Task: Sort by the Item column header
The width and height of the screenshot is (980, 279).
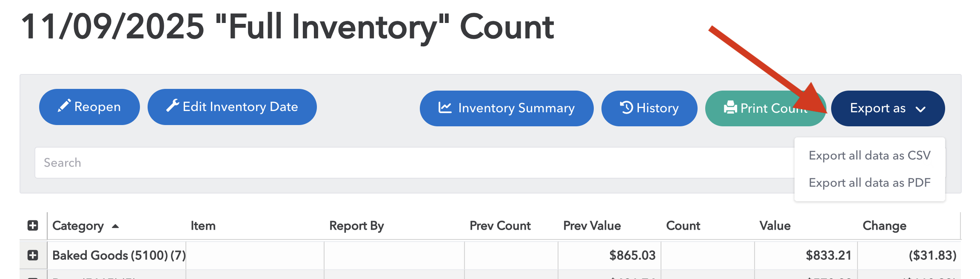Action: (203, 226)
